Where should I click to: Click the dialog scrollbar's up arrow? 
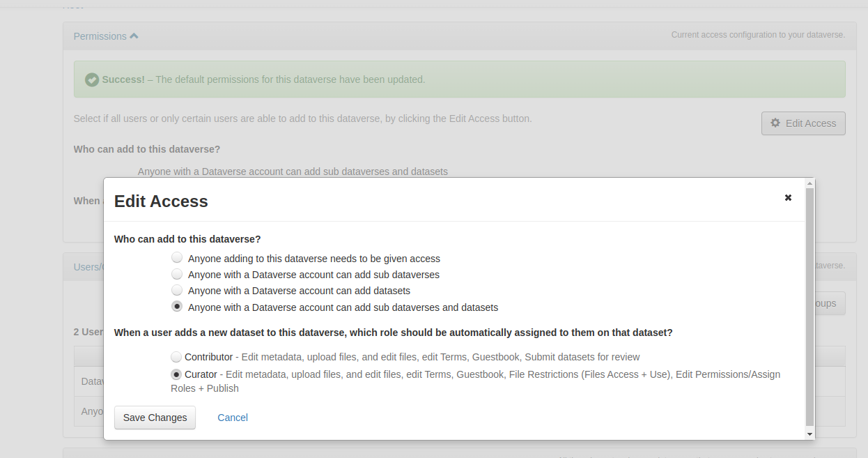809,183
